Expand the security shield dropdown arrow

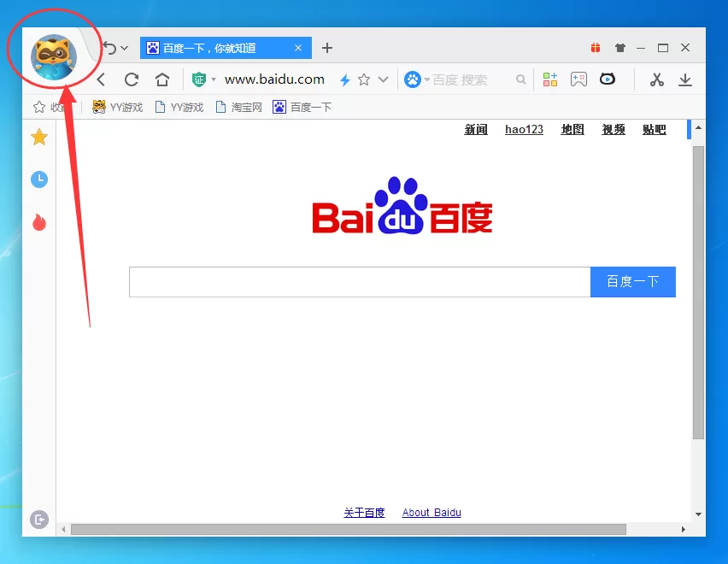(x=214, y=79)
